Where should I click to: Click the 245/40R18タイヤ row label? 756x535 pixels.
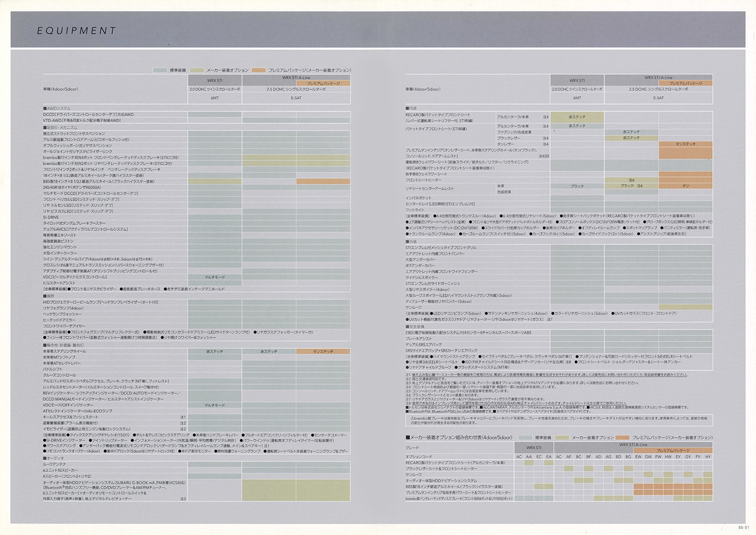click(x=72, y=187)
